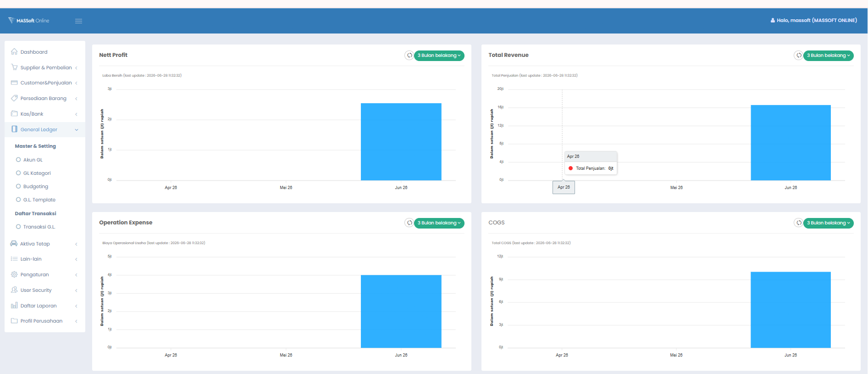Expand Daftar Laporan chevron
The image size is (868, 374).
click(76, 306)
